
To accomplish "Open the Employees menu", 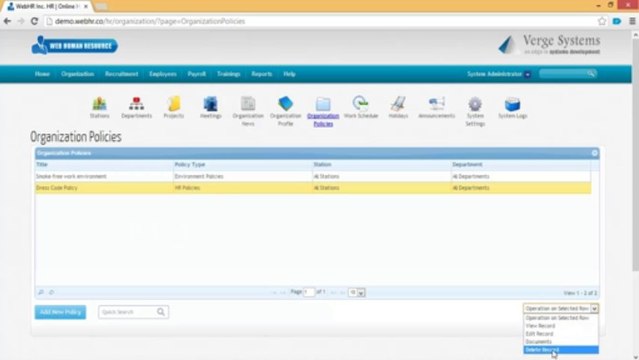I will coord(163,74).
